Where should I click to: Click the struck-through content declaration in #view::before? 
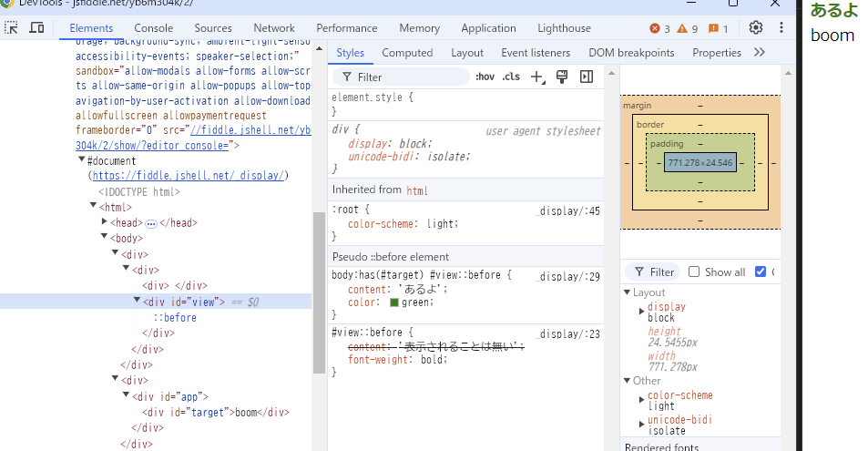(436, 347)
